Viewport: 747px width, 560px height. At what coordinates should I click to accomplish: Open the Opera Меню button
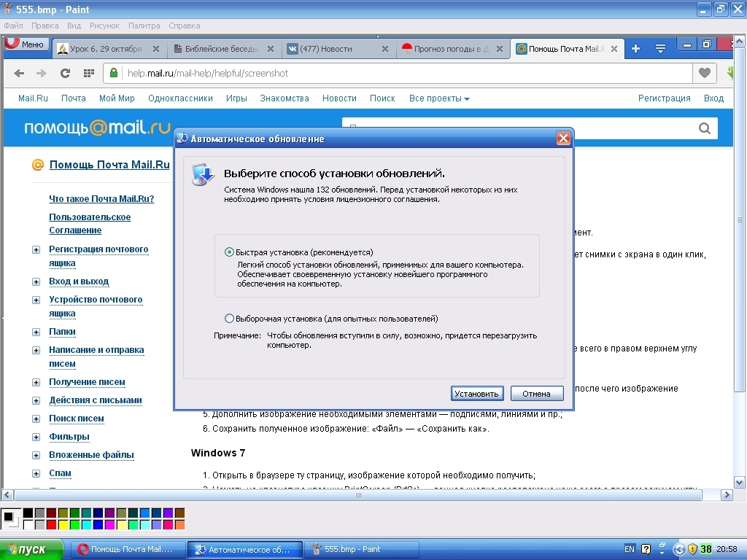[x=27, y=44]
